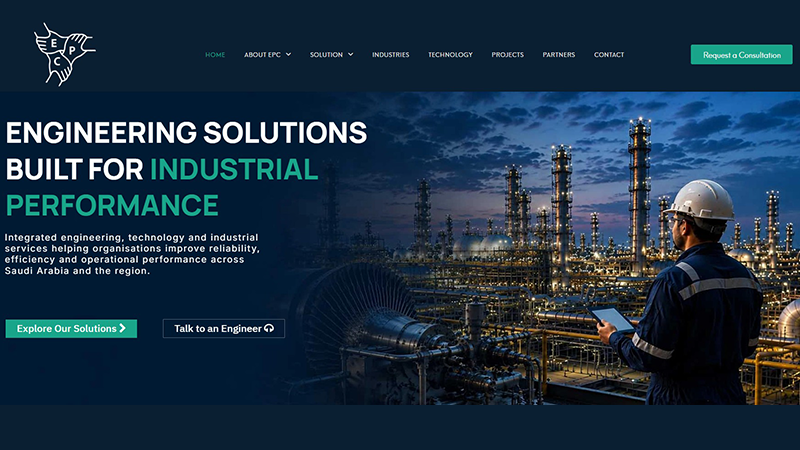Open the Contact page
The width and height of the screenshot is (800, 450).
tap(609, 55)
